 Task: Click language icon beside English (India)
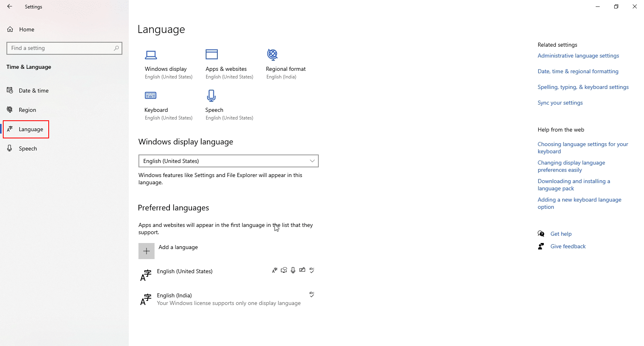pos(146,300)
